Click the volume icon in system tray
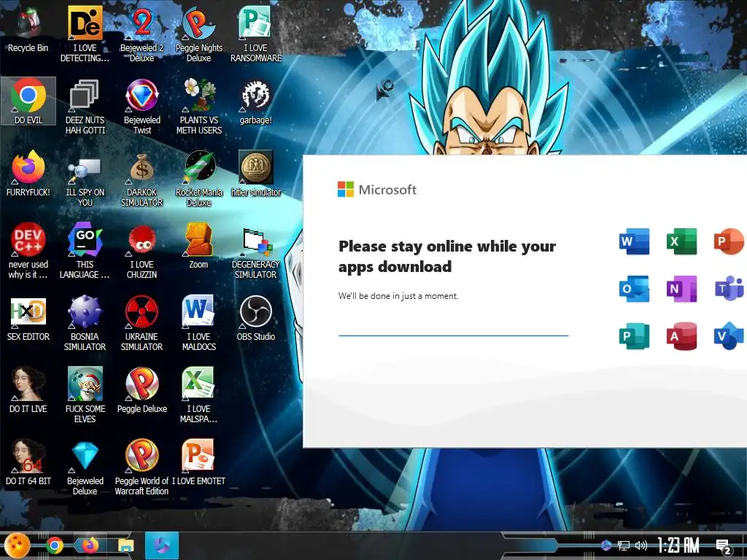Screen dimensions: 747x560 pos(641,545)
